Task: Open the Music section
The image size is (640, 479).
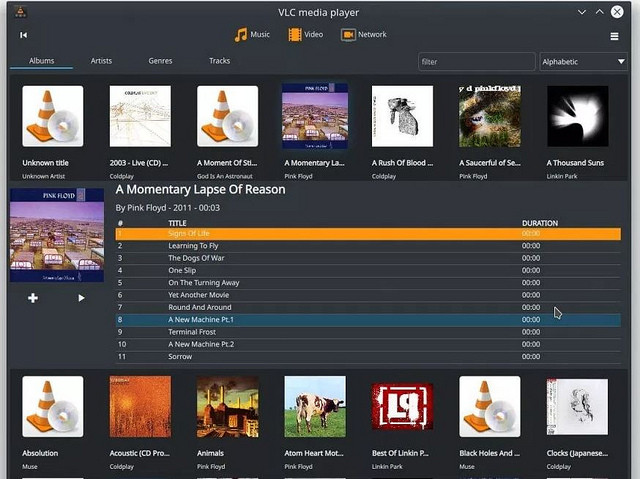Action: [252, 35]
